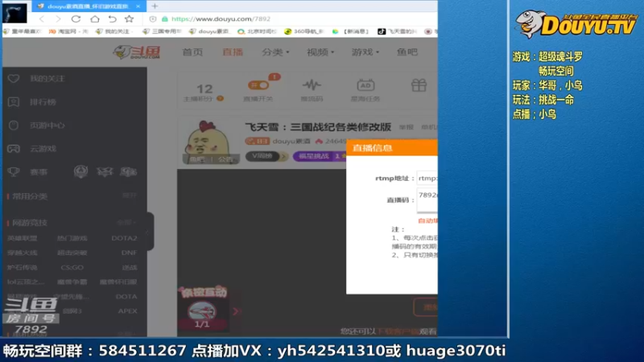Click the undo/restore closed tab arrow
The width and height of the screenshot is (644, 362).
pyautogui.click(x=112, y=19)
